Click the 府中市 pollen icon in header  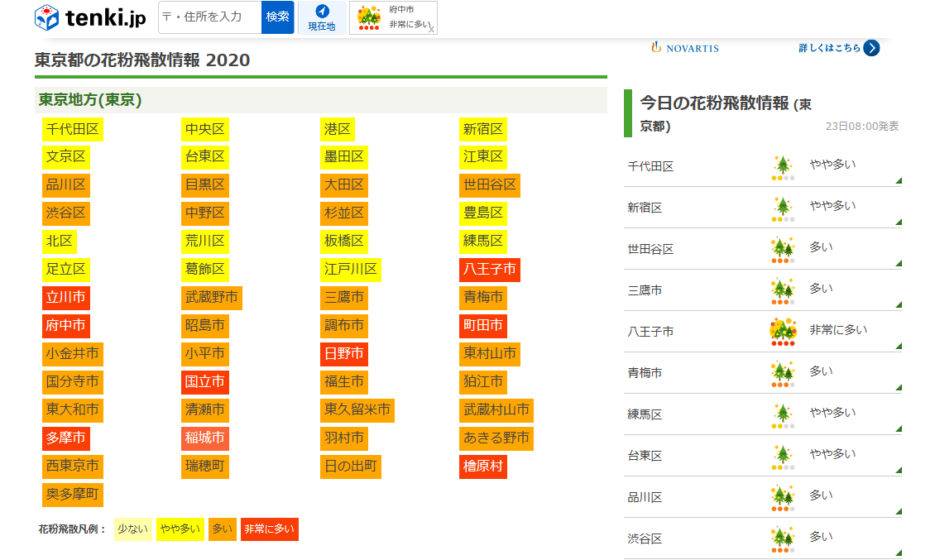coord(369,17)
